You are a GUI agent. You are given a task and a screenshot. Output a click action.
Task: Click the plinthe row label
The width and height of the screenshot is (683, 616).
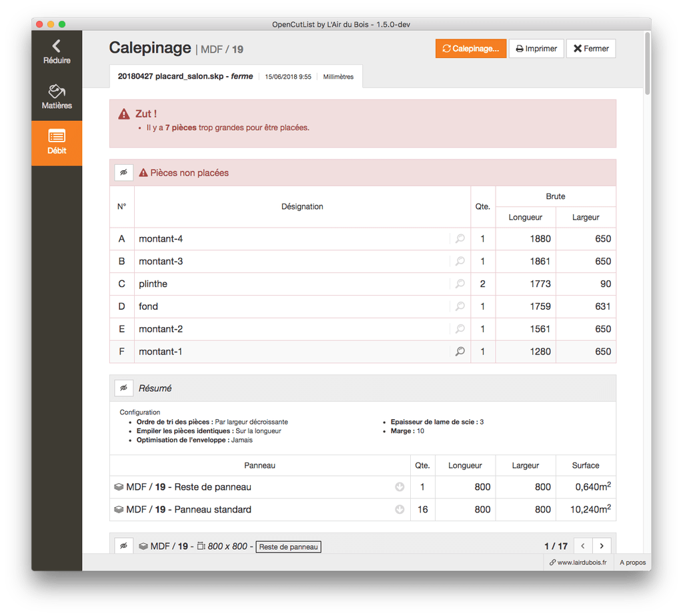(x=153, y=284)
